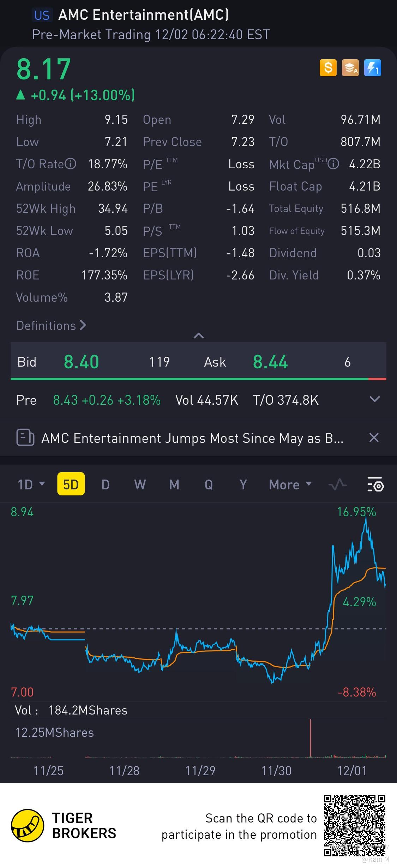Tap the blue lightning bolt badge icon

point(372,68)
